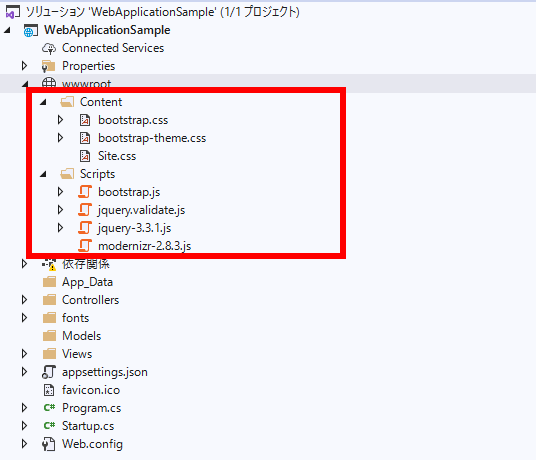
Task: Select the Site.css file name
Action: 117,156
